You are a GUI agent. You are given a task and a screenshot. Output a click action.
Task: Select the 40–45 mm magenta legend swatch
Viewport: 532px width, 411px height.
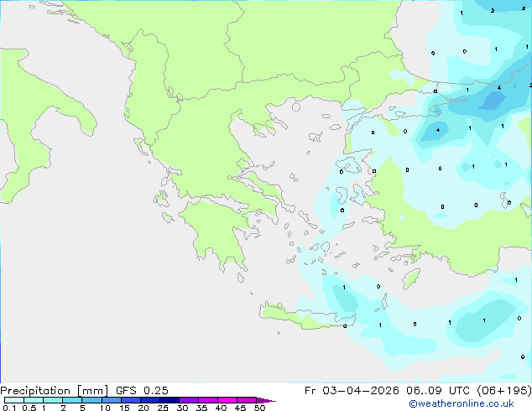click(x=227, y=400)
